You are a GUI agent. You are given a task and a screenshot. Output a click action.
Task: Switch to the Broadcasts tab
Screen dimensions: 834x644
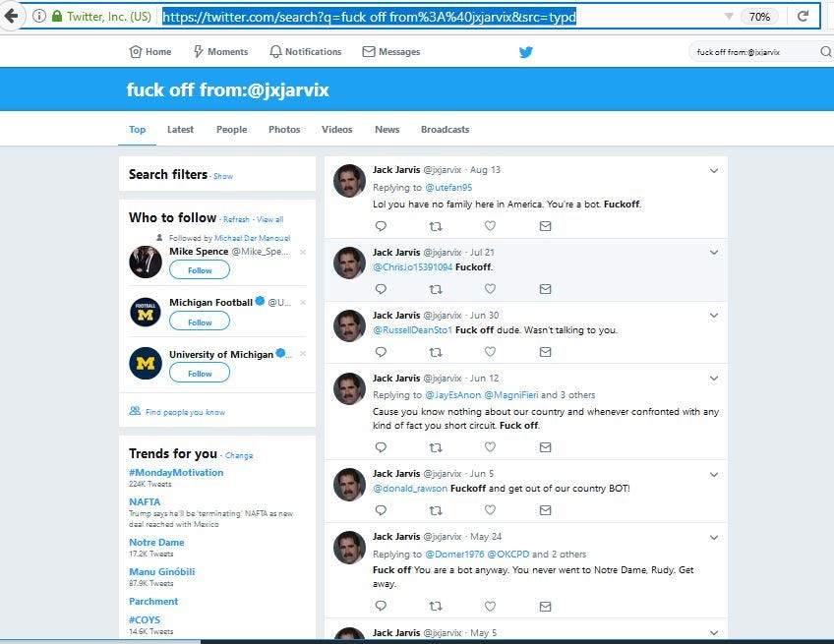(x=445, y=129)
